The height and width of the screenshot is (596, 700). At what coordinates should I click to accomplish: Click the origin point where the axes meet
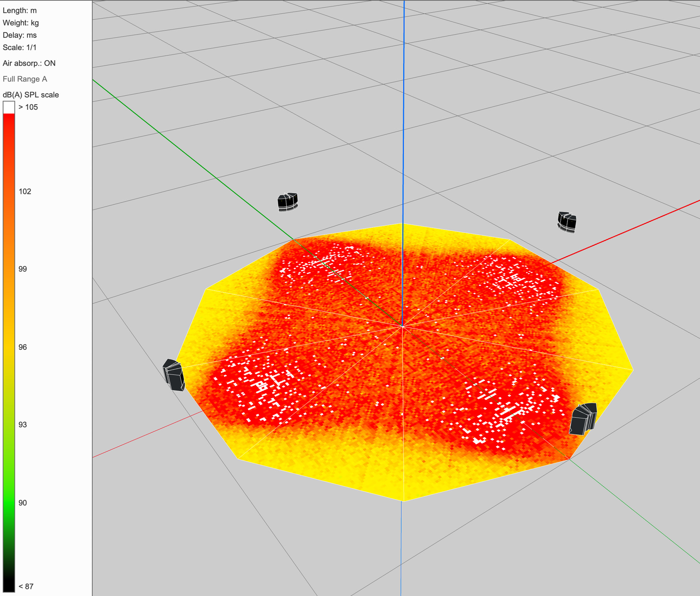[402, 326]
